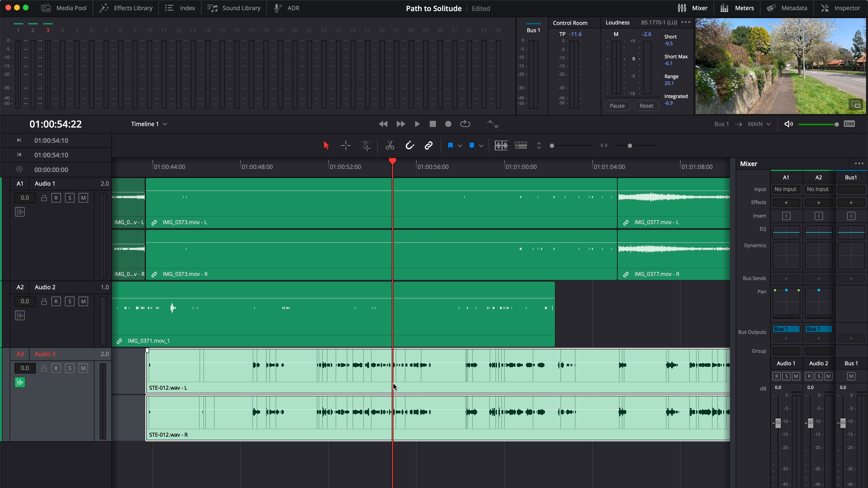This screenshot has width=868, height=488.
Task: Solo the Audio 2 track header
Action: pos(70,301)
